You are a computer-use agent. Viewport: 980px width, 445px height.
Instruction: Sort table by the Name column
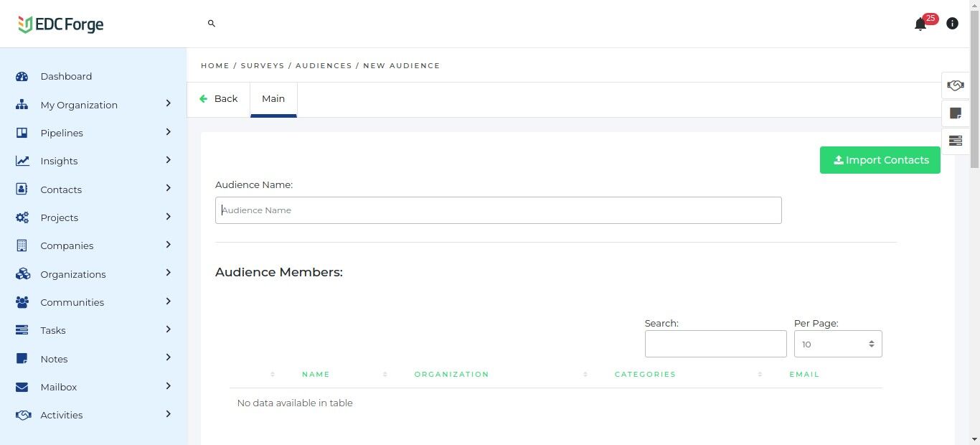tap(316, 375)
